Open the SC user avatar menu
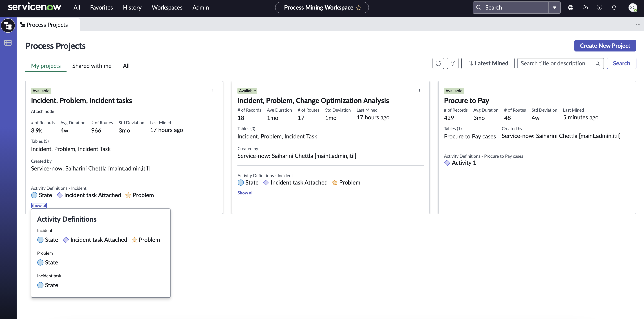 pyautogui.click(x=632, y=8)
